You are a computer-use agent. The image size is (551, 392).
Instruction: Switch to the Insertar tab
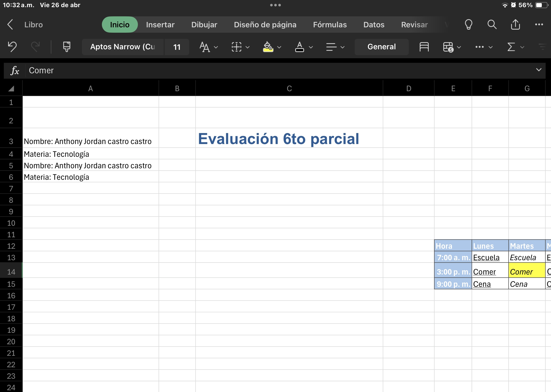click(160, 25)
